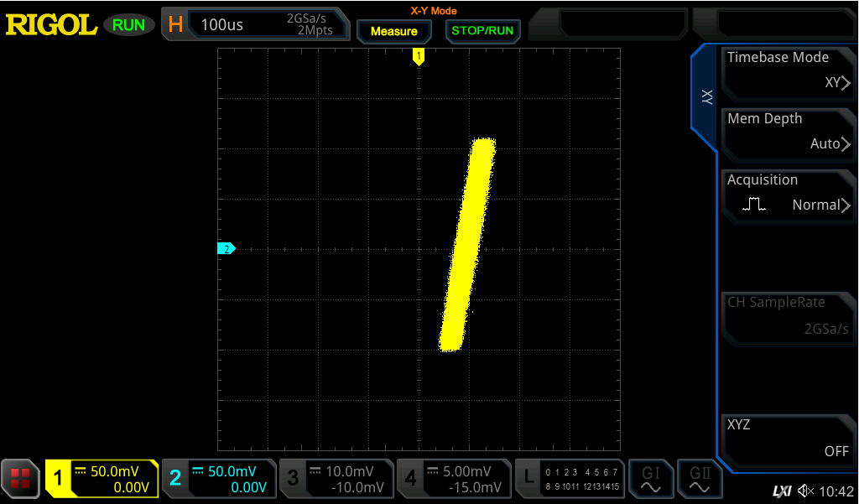Click the yellow channel 1 position marker
The width and height of the screenshot is (859, 504).
pyautogui.click(x=419, y=56)
